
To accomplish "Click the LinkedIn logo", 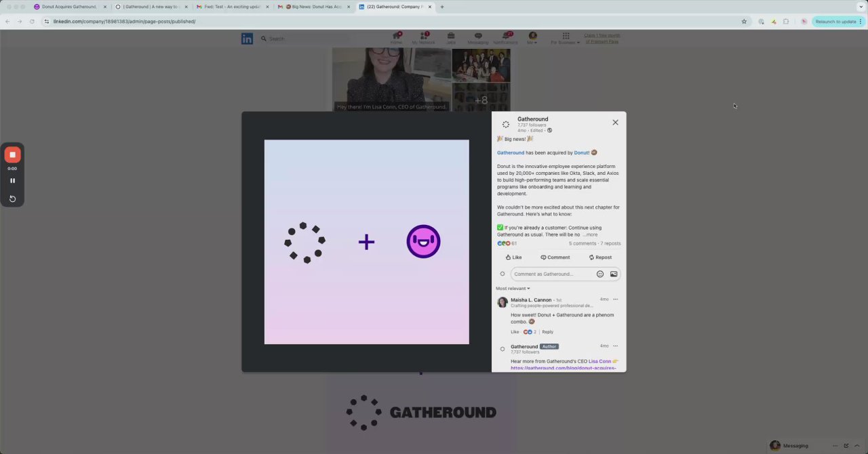I will pyautogui.click(x=247, y=39).
